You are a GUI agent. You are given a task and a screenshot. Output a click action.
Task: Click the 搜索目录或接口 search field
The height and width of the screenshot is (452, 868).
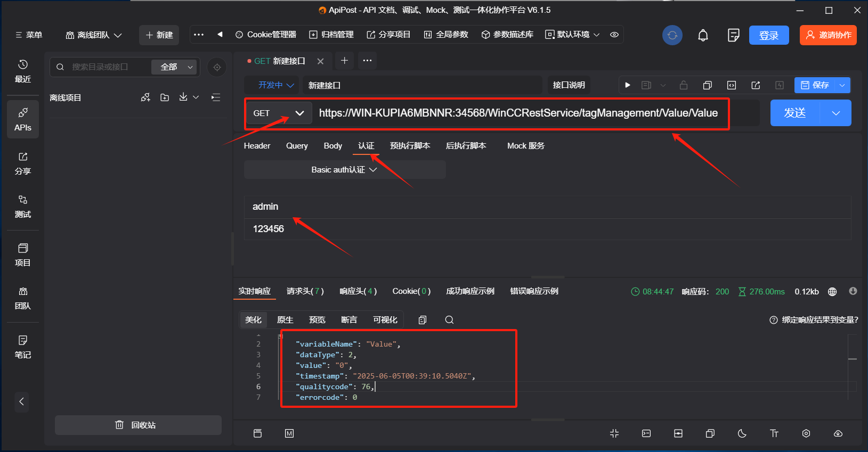click(101, 67)
